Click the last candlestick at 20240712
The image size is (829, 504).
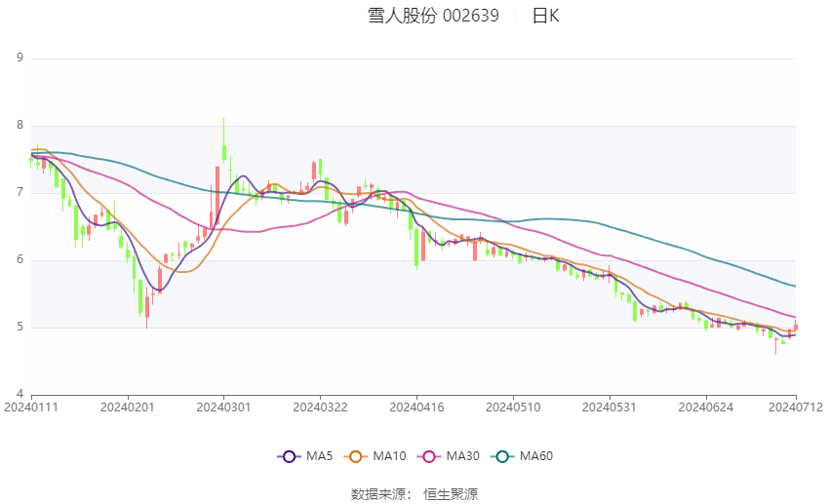(x=795, y=326)
